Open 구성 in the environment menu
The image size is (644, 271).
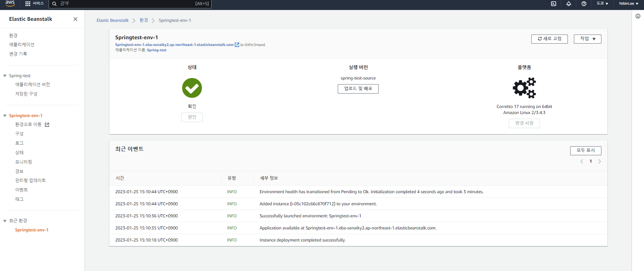[19, 134]
